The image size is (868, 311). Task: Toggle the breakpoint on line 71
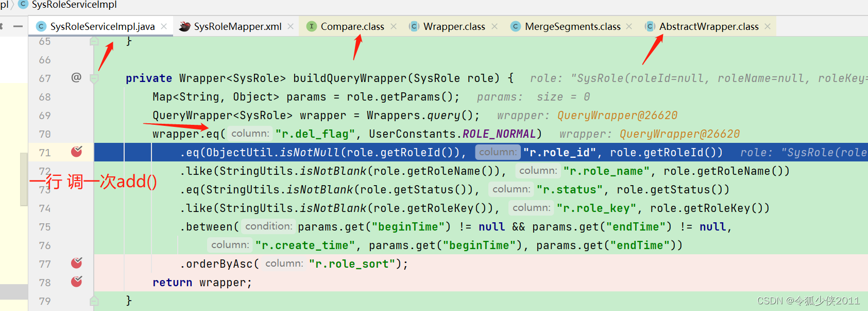point(77,152)
